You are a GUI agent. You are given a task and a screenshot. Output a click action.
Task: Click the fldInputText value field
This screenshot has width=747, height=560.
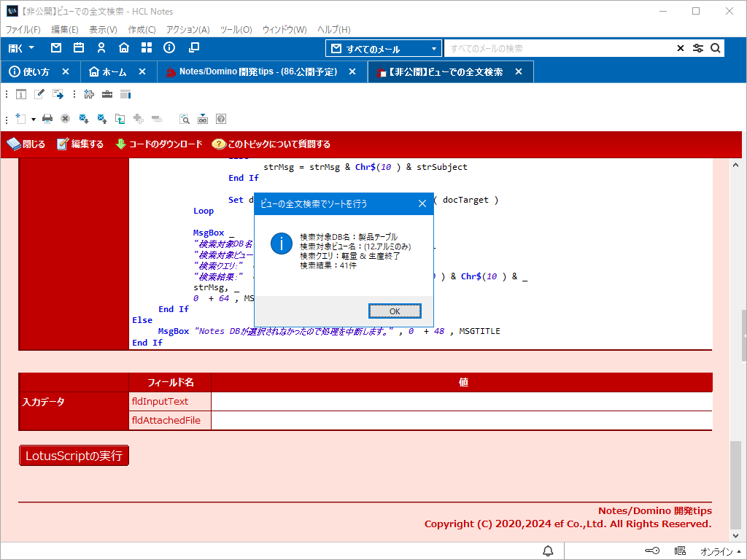tap(461, 401)
